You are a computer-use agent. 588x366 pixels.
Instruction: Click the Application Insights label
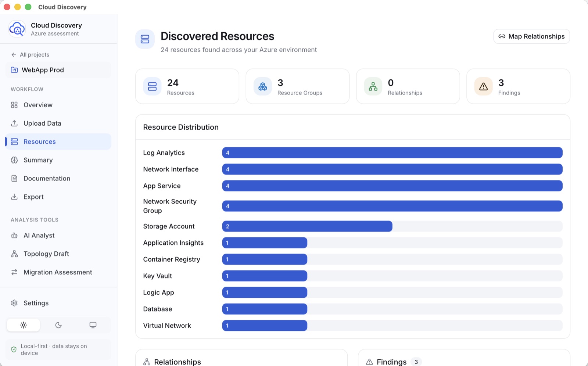(x=173, y=243)
